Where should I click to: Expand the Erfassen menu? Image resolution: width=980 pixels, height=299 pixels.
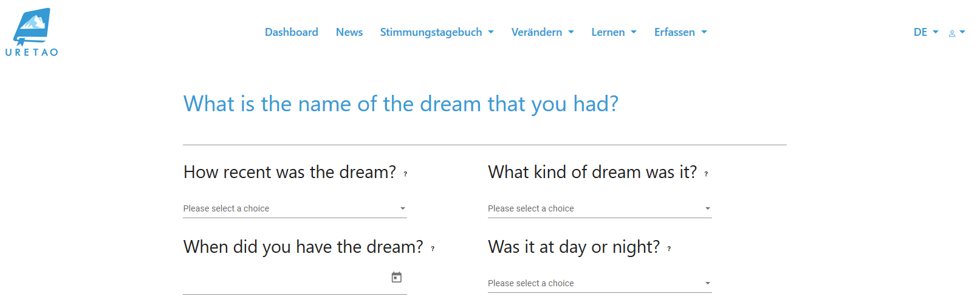680,32
